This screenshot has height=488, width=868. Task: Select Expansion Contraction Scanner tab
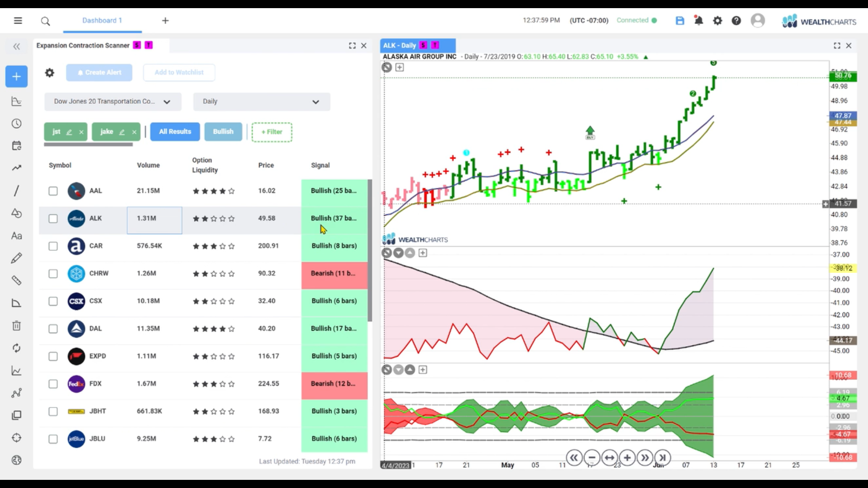pyautogui.click(x=101, y=46)
